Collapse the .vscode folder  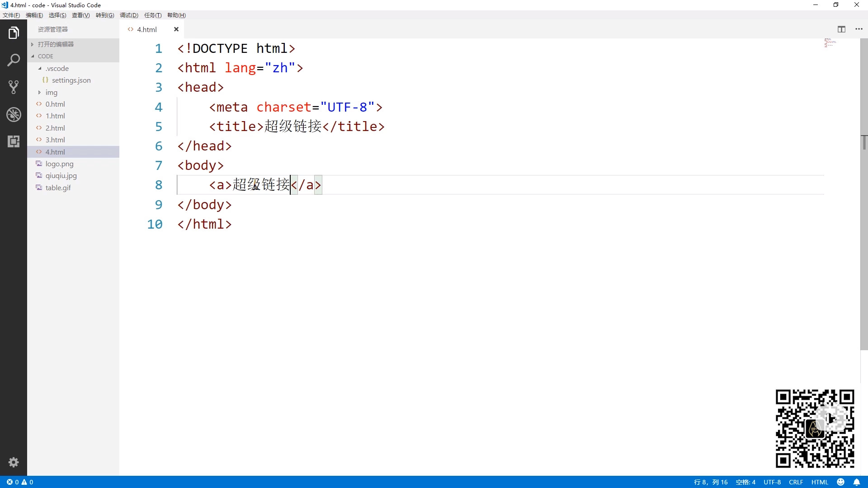57,68
